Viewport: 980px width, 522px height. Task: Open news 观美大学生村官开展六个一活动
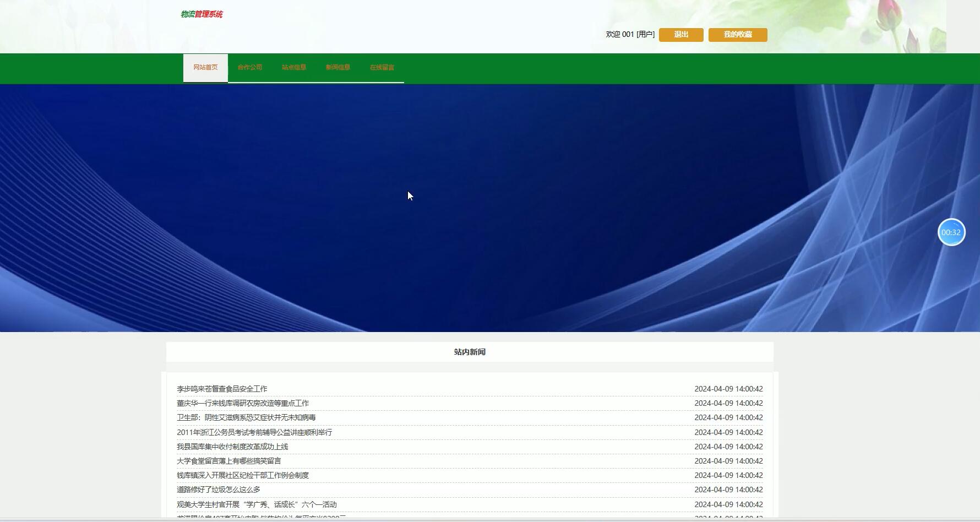(x=257, y=504)
